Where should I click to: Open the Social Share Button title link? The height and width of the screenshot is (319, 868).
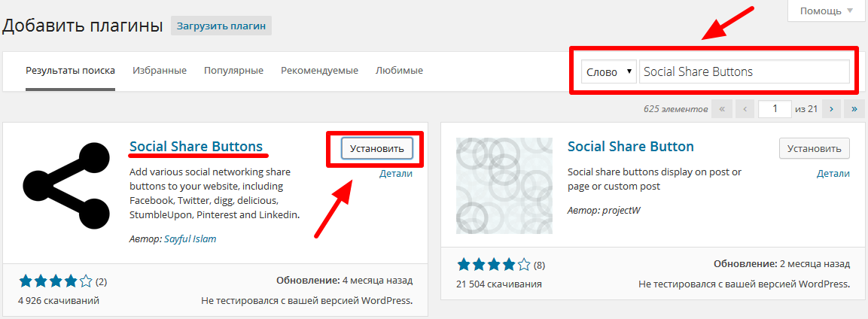(631, 147)
